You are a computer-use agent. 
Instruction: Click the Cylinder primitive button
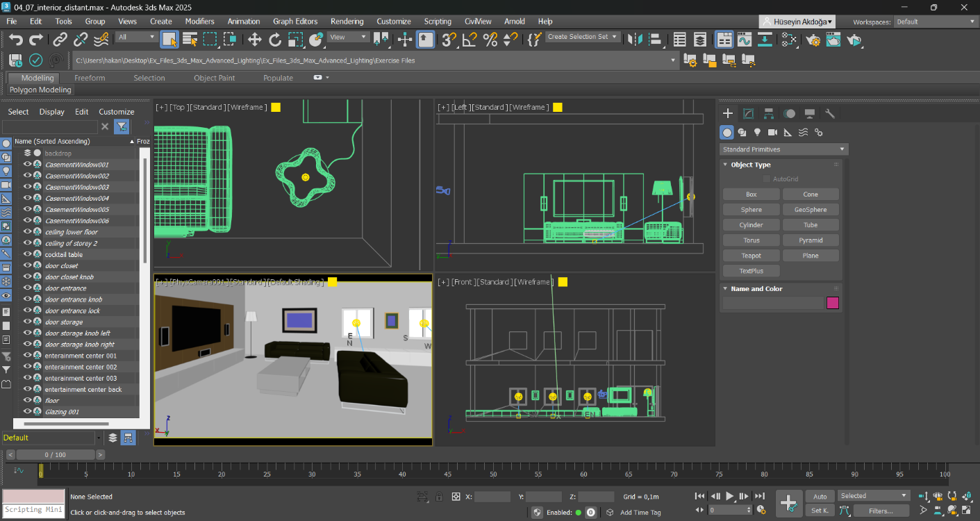751,225
